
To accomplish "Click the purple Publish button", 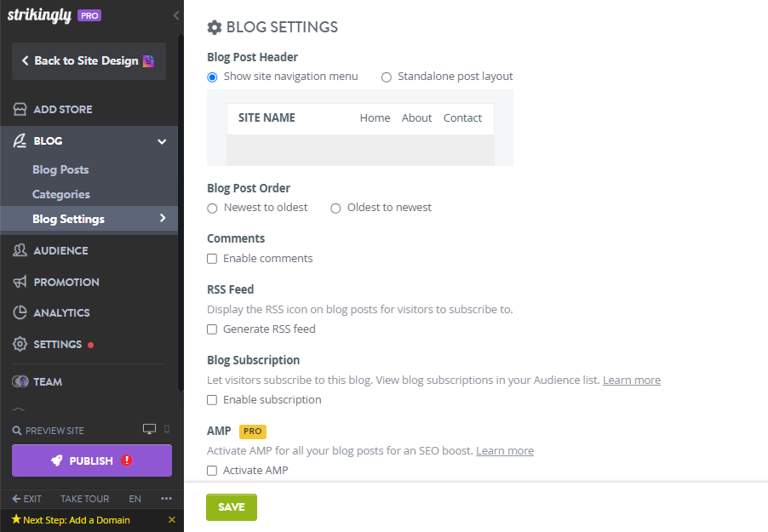I will (92, 460).
